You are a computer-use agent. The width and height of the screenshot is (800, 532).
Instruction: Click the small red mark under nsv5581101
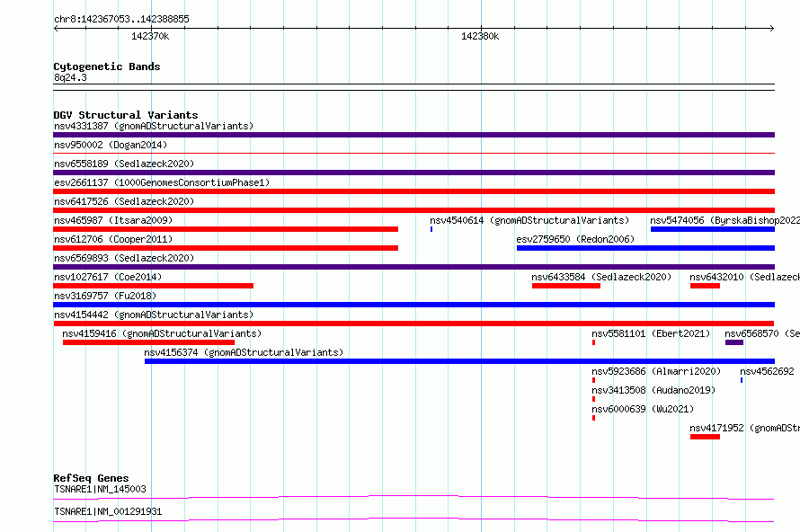tap(594, 342)
